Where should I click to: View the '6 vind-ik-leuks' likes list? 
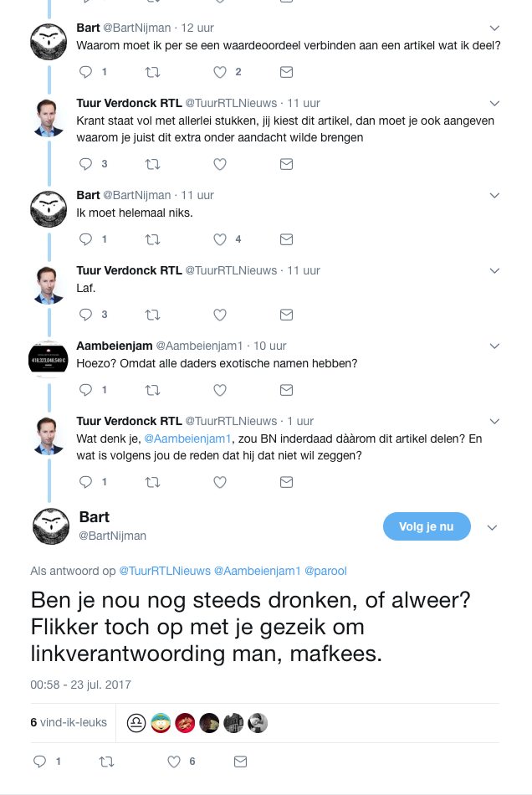tap(69, 721)
